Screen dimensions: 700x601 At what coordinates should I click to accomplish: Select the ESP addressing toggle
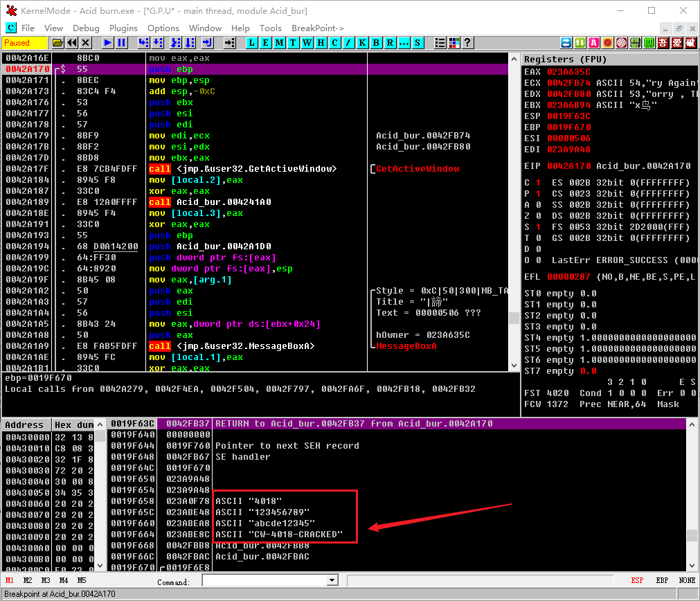coord(636,580)
